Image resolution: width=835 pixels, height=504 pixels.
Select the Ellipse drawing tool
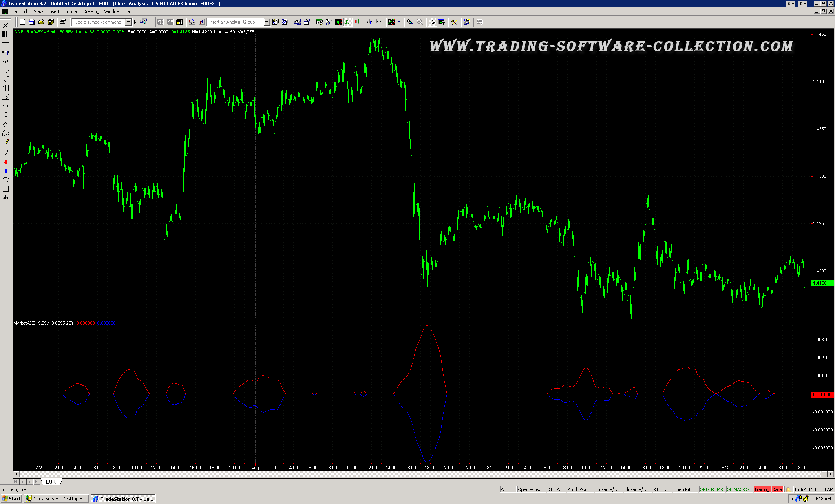click(6, 180)
